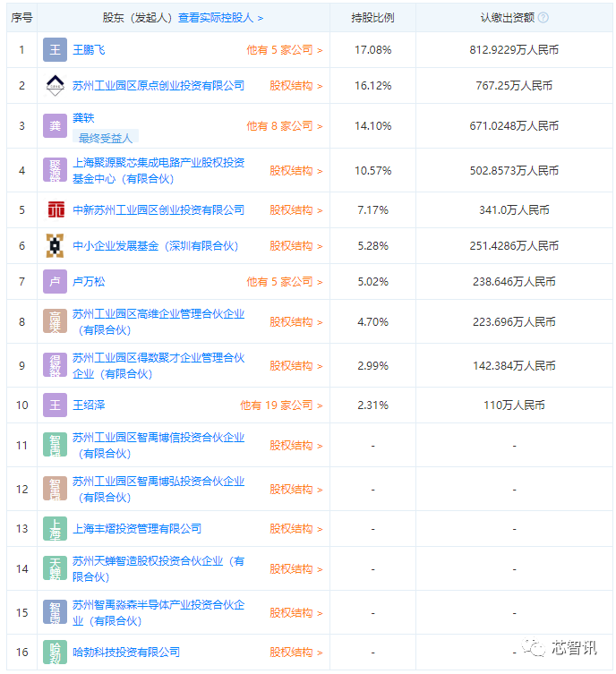The height and width of the screenshot is (674, 616).
Task: Click the tan avatar icon in row 12
Action: pos(55,489)
